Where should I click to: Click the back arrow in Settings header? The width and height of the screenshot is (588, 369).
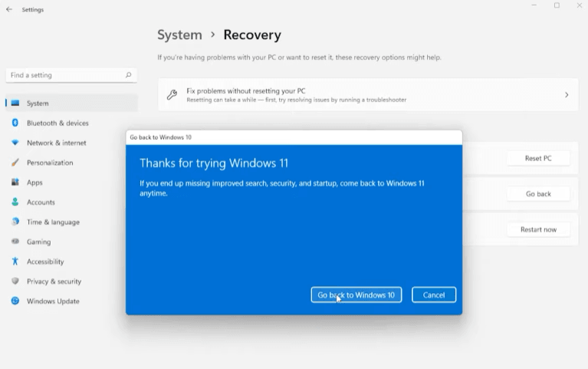[x=9, y=9]
